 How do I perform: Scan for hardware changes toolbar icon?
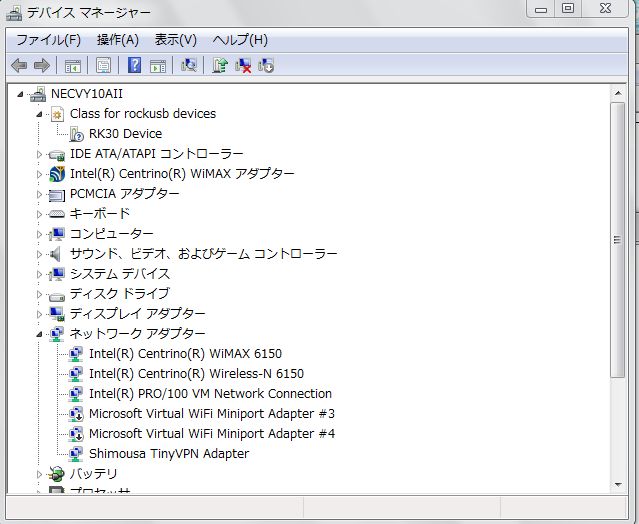pyautogui.click(x=189, y=65)
